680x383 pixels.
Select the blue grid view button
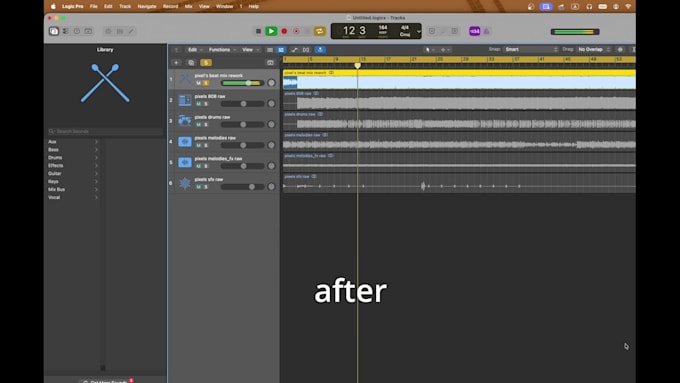(x=281, y=50)
